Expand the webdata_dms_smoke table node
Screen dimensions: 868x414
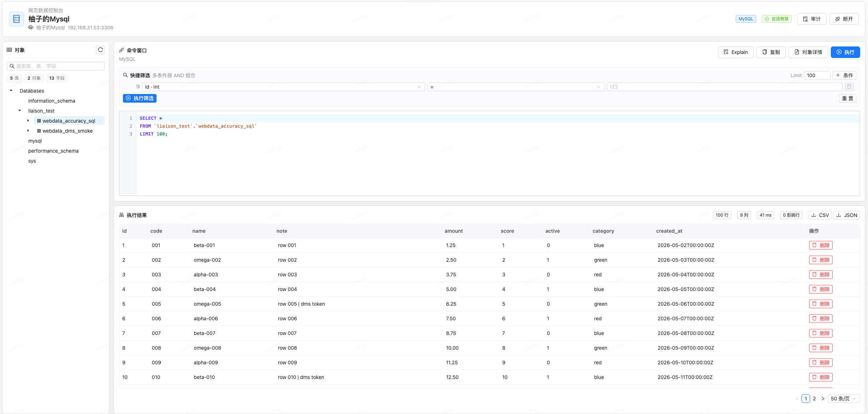28,131
